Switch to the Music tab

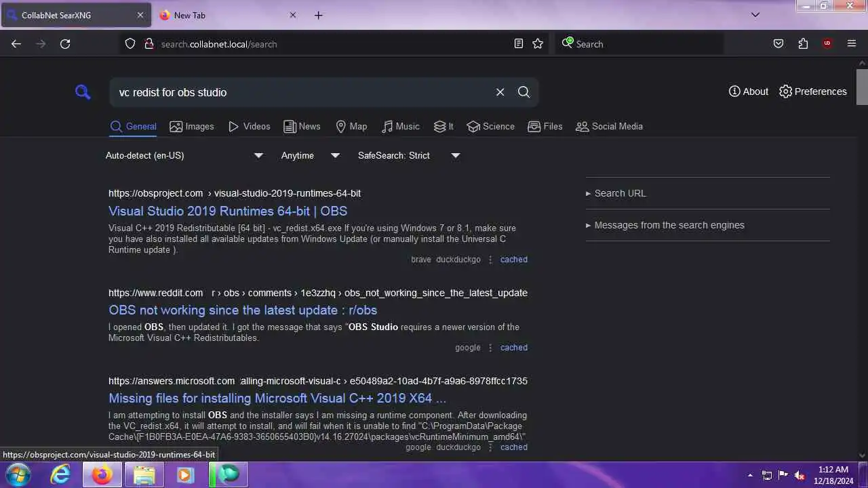[x=401, y=127]
